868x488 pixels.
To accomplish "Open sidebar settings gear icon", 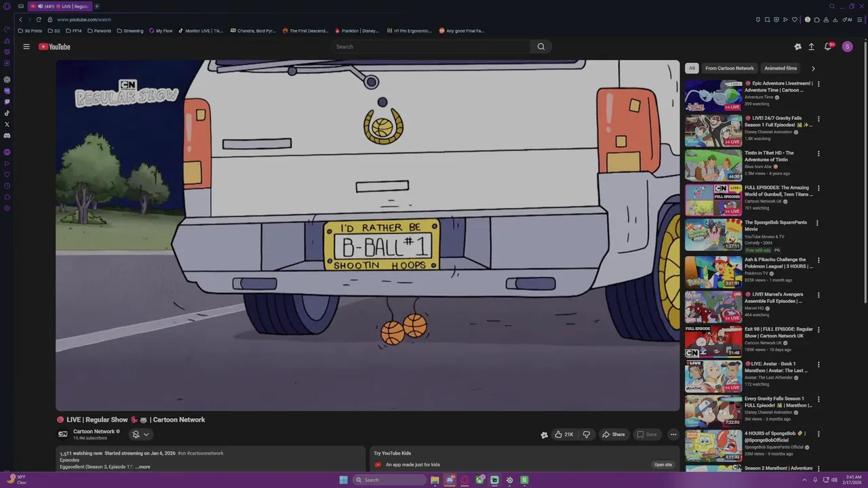I will pos(7,208).
